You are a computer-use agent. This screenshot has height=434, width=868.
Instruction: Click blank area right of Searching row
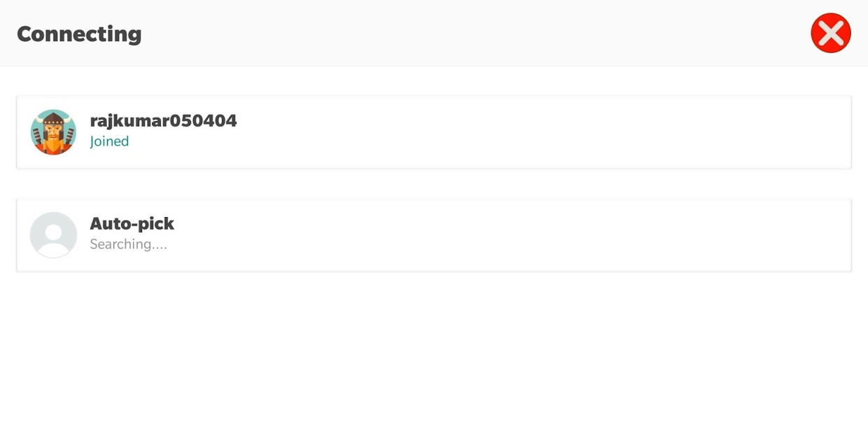pos(560,235)
